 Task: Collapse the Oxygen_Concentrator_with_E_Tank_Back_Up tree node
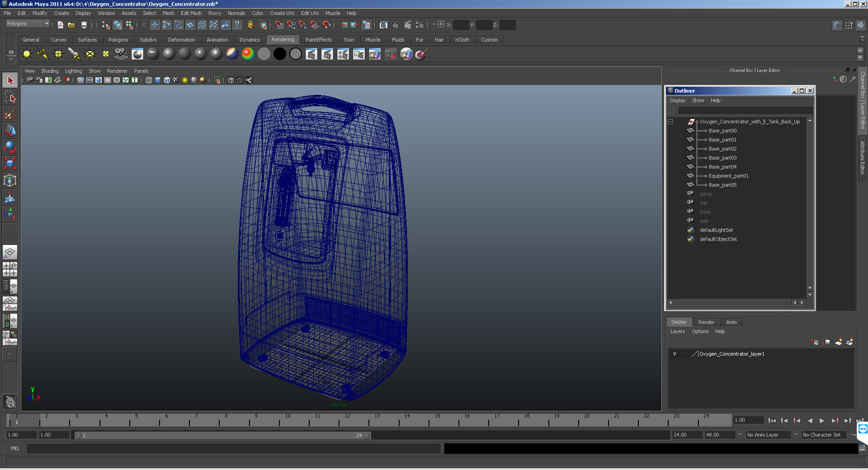[x=671, y=122]
